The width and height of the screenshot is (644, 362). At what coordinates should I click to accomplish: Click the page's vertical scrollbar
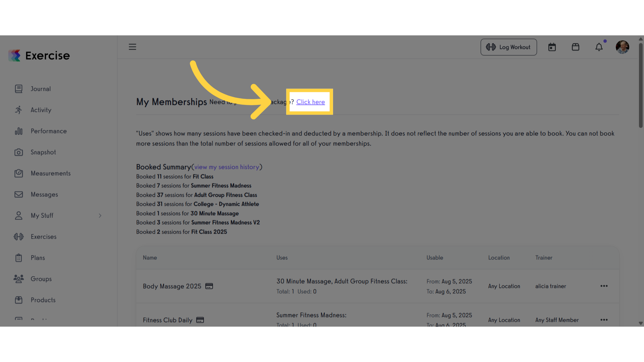(x=641, y=85)
